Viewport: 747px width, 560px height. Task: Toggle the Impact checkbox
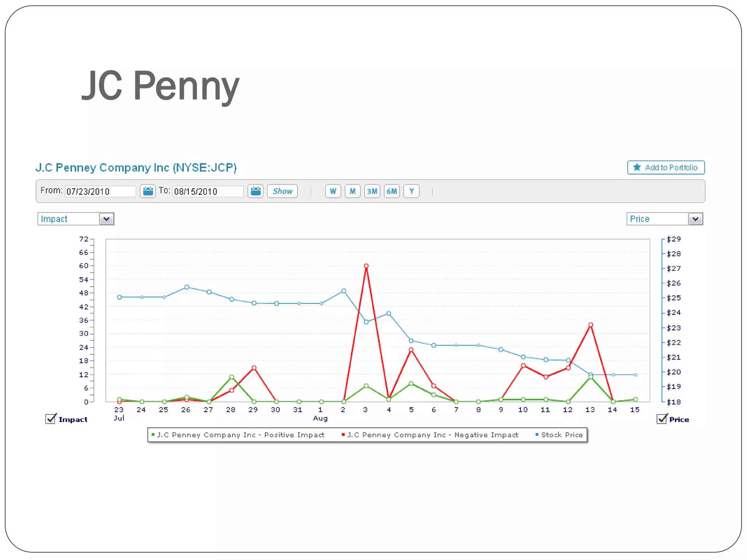51,419
